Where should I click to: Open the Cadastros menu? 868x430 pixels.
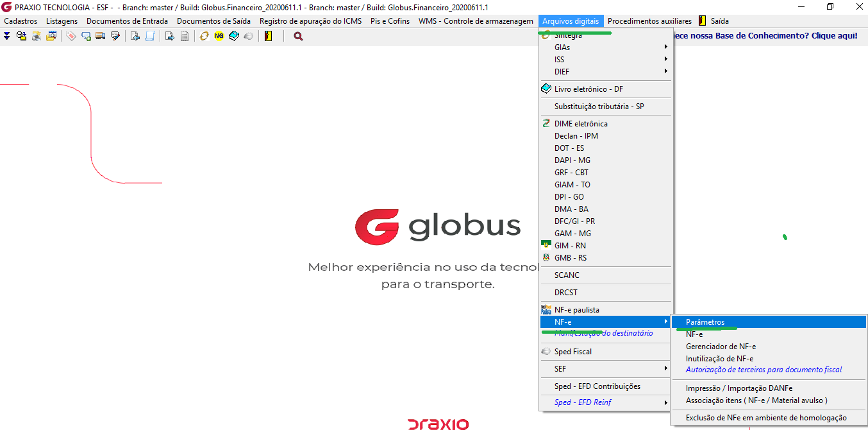pos(21,21)
